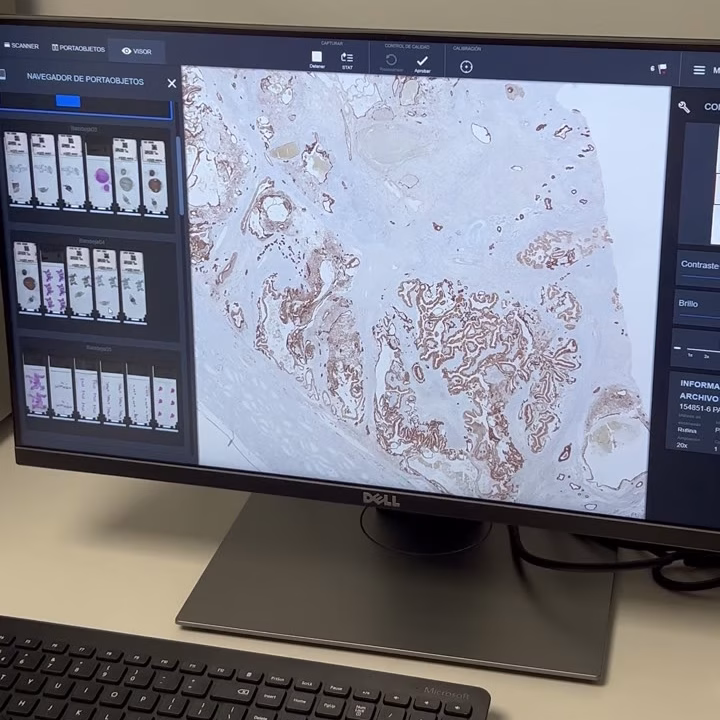The width and height of the screenshot is (720, 720).
Task: Click the Detener stop capture icon
Action: coord(317,56)
